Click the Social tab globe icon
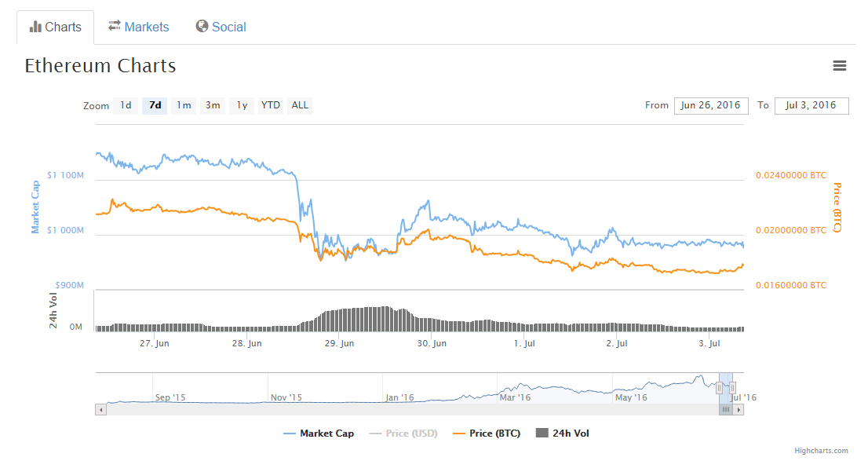 point(202,26)
